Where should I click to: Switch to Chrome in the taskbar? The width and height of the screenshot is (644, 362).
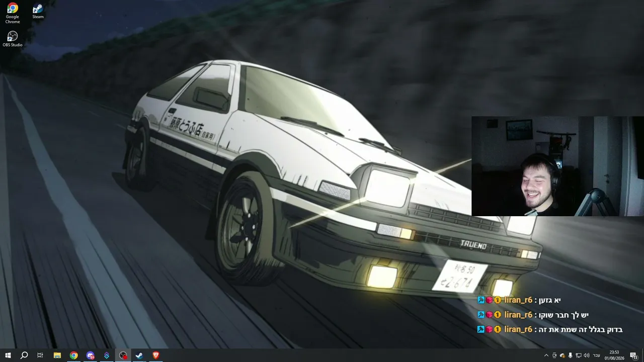(x=74, y=355)
